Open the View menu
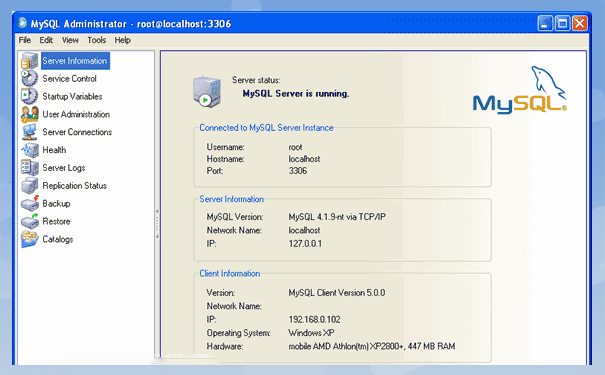The width and height of the screenshot is (605, 375). (70, 40)
